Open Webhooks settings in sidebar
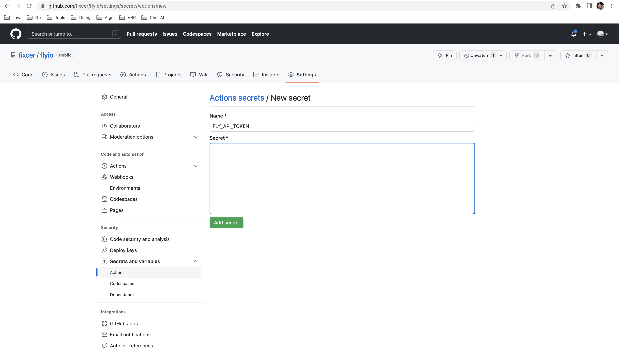This screenshot has height=364, width=619. pos(121,177)
